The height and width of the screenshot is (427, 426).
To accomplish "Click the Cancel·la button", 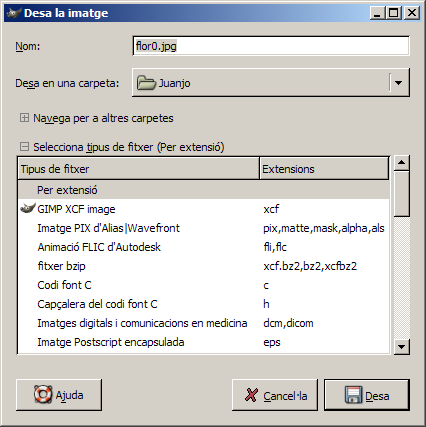I will click(275, 395).
